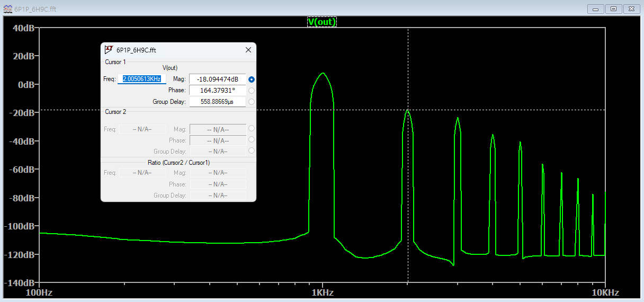Click the V(out) trace label
This screenshot has height=302, width=644.
(322, 22)
